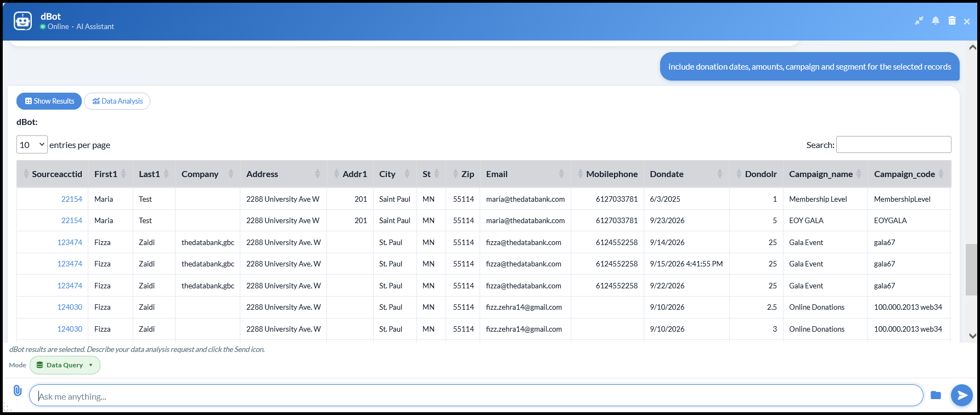
Task: Sort by Campaign_name column header
Action: pos(825,174)
